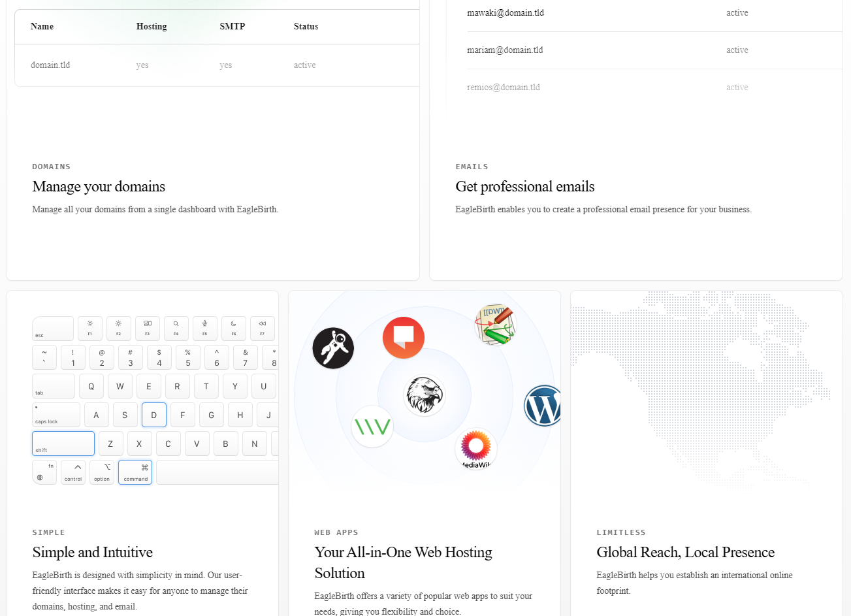Image resolution: width=851 pixels, height=616 pixels.
Task: Click the C key
Action: point(169,444)
